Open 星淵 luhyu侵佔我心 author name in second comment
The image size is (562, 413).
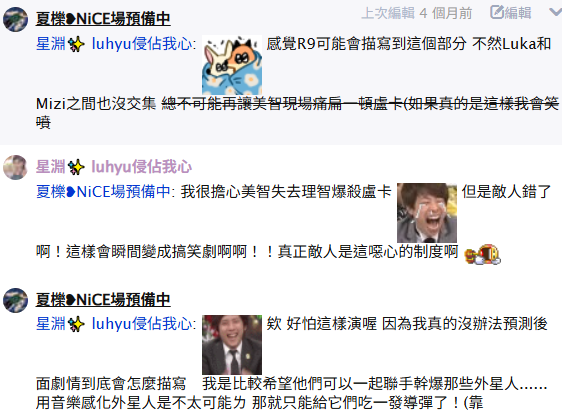point(114,167)
